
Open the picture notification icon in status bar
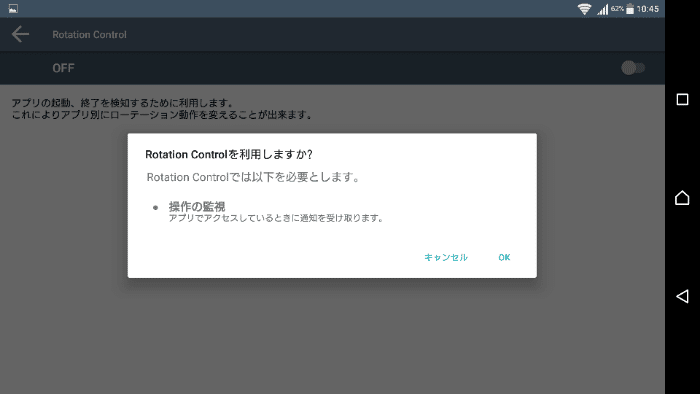pyautogui.click(x=13, y=8)
